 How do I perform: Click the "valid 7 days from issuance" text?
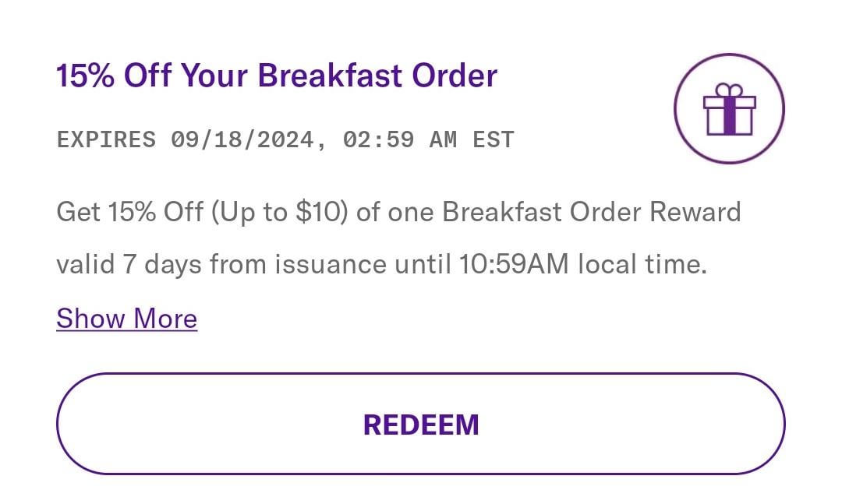(x=221, y=265)
